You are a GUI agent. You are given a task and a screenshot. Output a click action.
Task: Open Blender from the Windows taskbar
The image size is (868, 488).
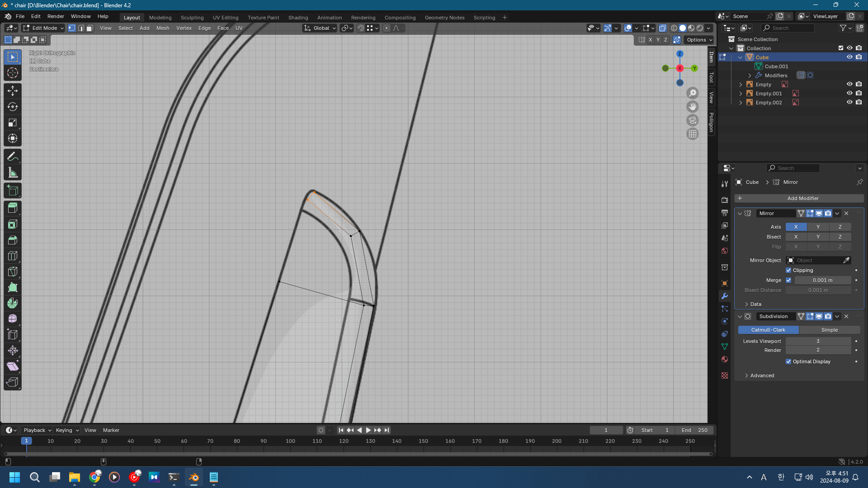(x=194, y=477)
